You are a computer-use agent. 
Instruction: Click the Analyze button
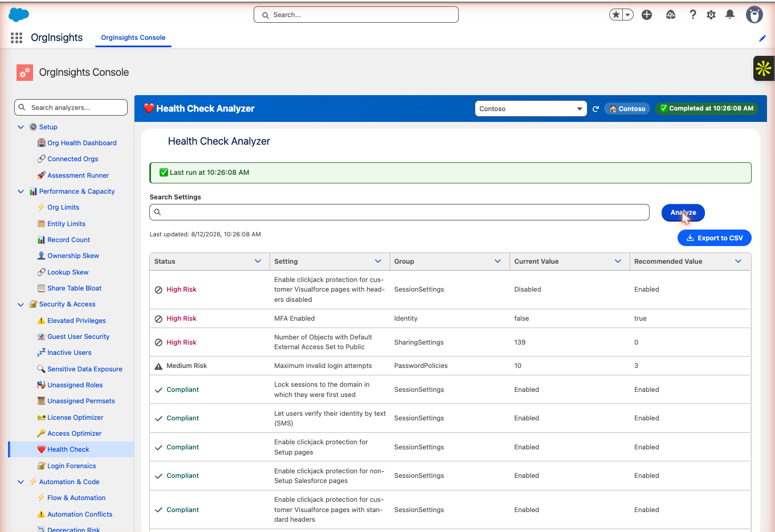click(x=683, y=212)
